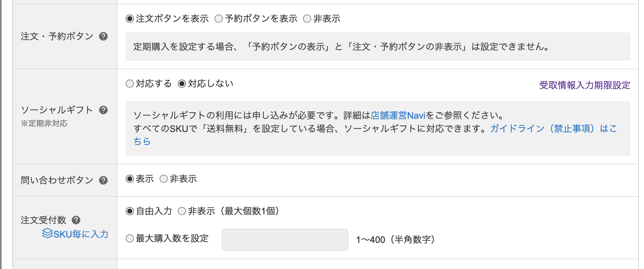Open ガイドライン（禁止事項）はこちら link

[553, 129]
